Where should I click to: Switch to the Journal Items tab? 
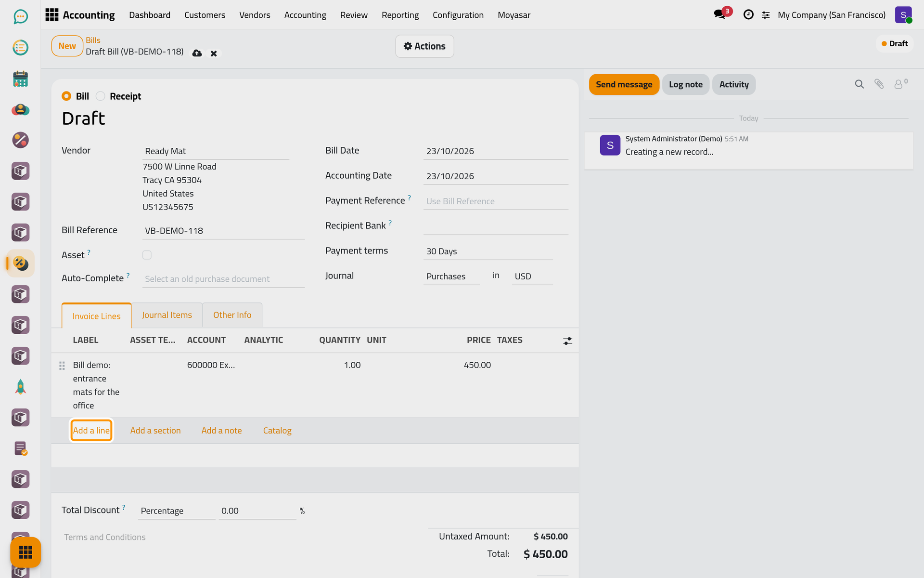[x=167, y=315]
